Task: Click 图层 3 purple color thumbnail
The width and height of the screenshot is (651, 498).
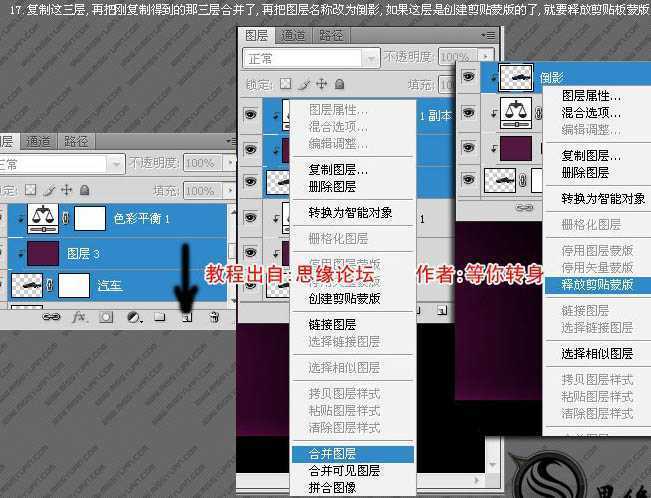Action: 43,253
